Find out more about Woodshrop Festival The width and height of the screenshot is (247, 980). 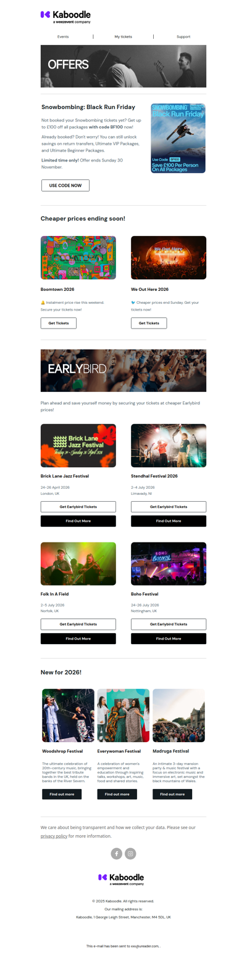click(62, 794)
